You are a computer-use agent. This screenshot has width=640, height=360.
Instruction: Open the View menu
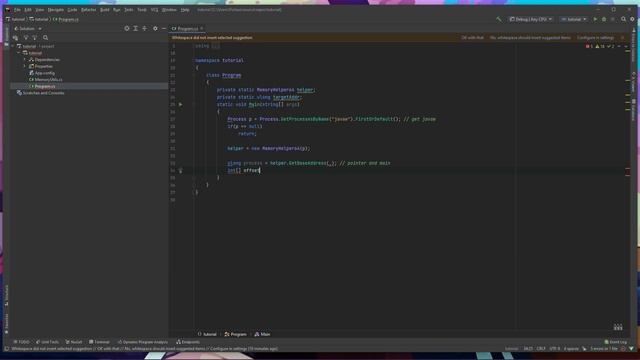(x=40, y=9)
